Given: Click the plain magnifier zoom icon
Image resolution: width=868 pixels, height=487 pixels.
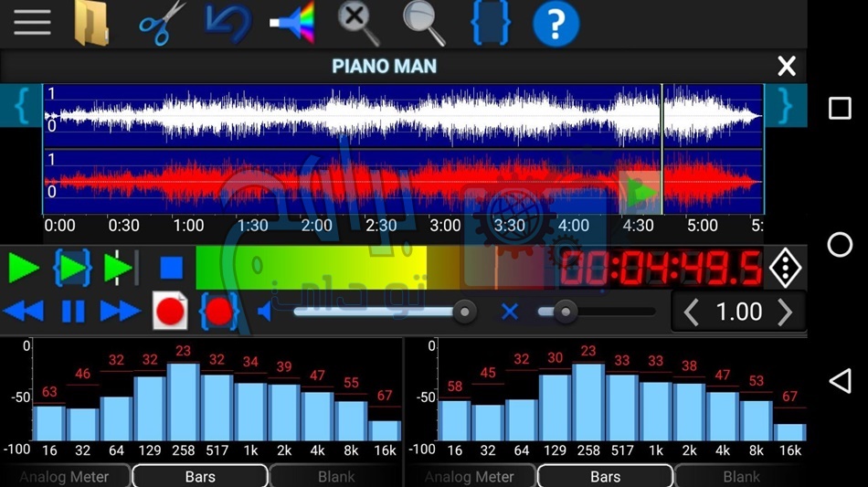Looking at the screenshot, I should point(424,23).
